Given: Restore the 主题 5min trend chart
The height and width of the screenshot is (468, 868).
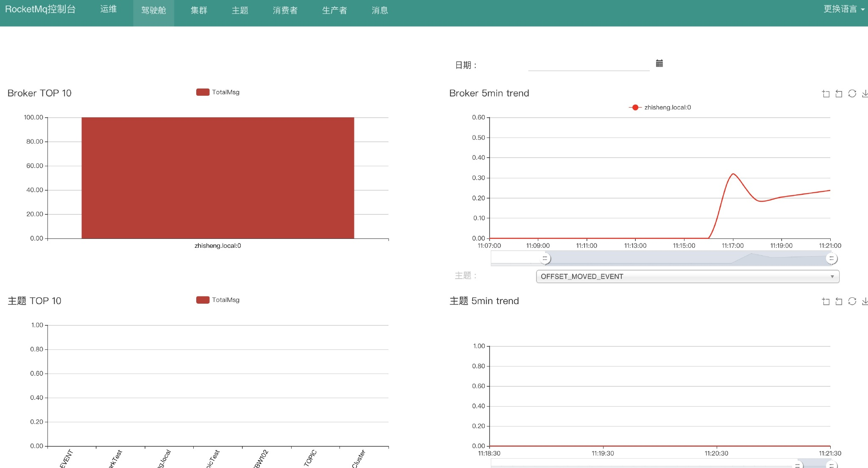Looking at the screenshot, I should pyautogui.click(x=852, y=301).
